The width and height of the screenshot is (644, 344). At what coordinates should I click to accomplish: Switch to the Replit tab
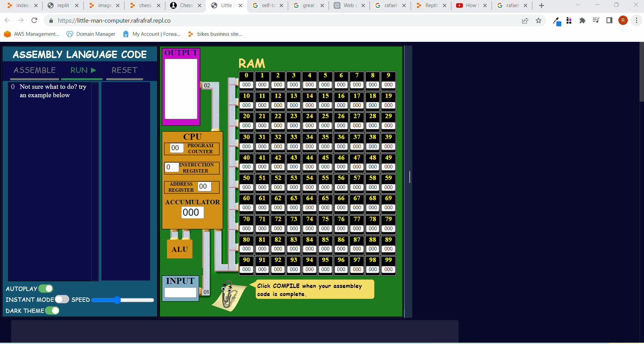[431, 5]
